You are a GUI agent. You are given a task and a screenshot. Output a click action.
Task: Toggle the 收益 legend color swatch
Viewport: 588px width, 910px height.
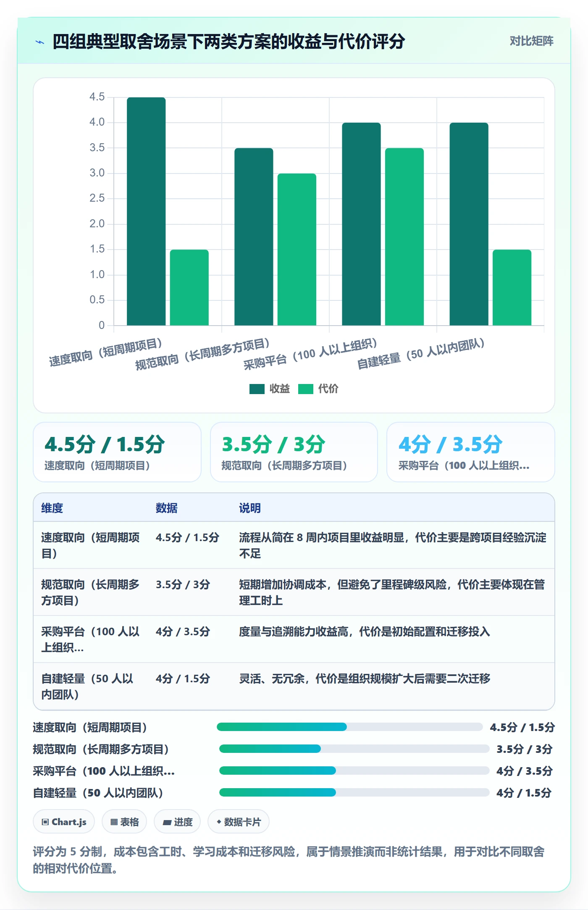click(257, 389)
